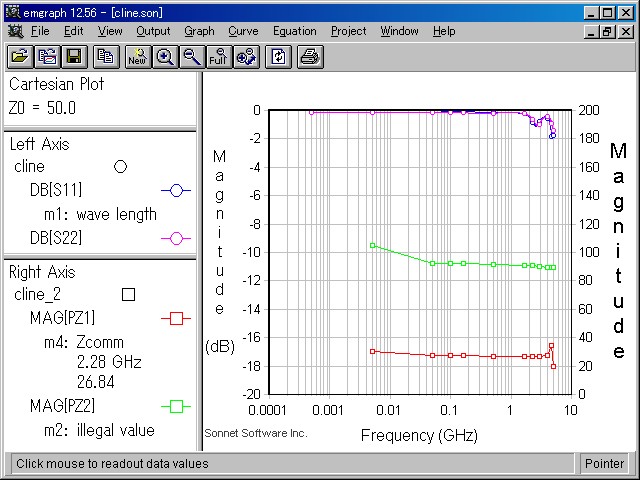The width and height of the screenshot is (640, 480).
Task: Click the Pointer mode status indicator
Action: (x=604, y=464)
